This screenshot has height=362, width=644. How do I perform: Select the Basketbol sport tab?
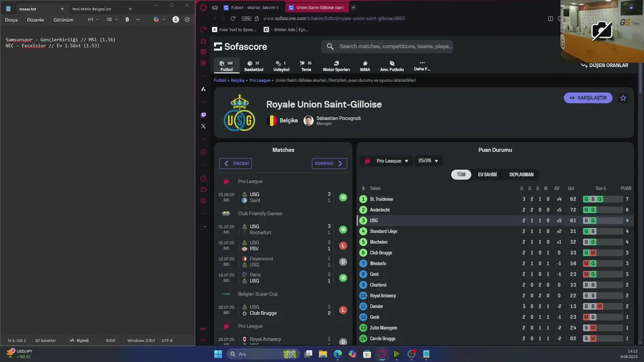point(254,66)
